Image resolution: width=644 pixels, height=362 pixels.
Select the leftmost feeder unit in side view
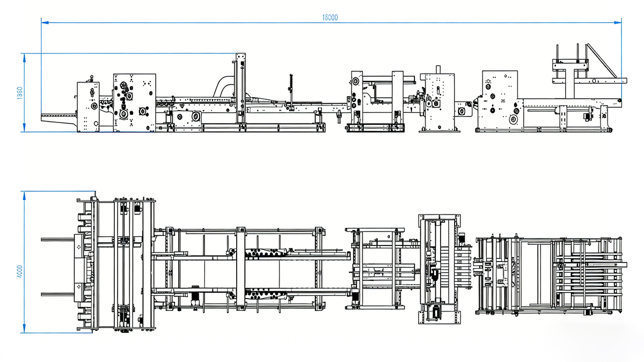tap(87, 107)
